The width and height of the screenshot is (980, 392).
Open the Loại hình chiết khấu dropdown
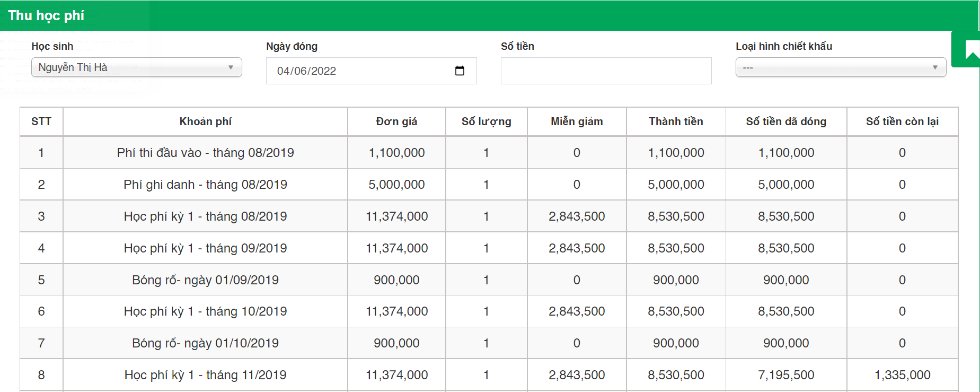pos(840,67)
